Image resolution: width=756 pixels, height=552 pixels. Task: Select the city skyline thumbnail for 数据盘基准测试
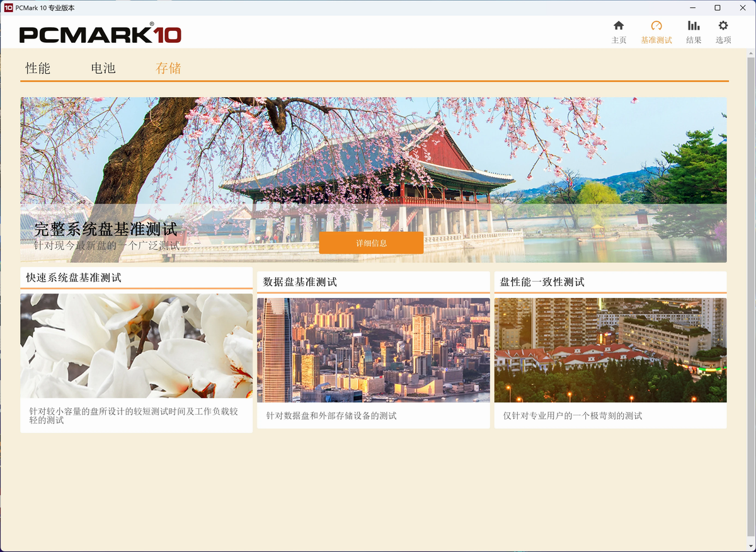pos(373,350)
